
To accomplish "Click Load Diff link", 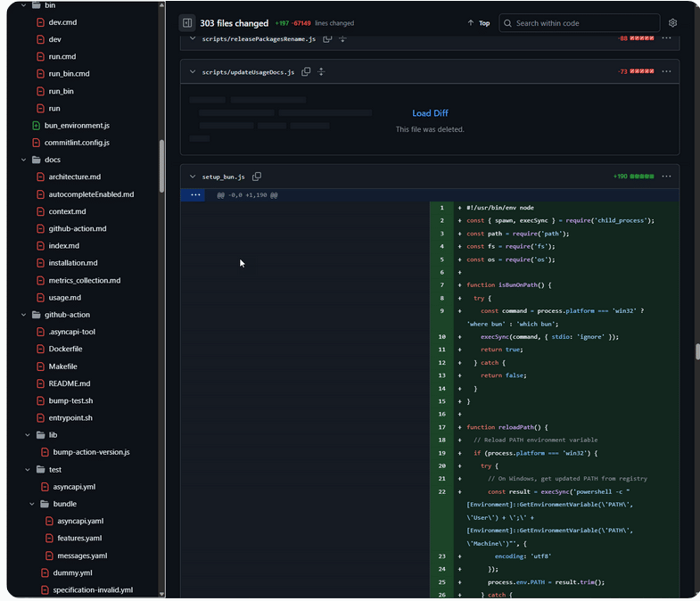I will click(x=430, y=113).
